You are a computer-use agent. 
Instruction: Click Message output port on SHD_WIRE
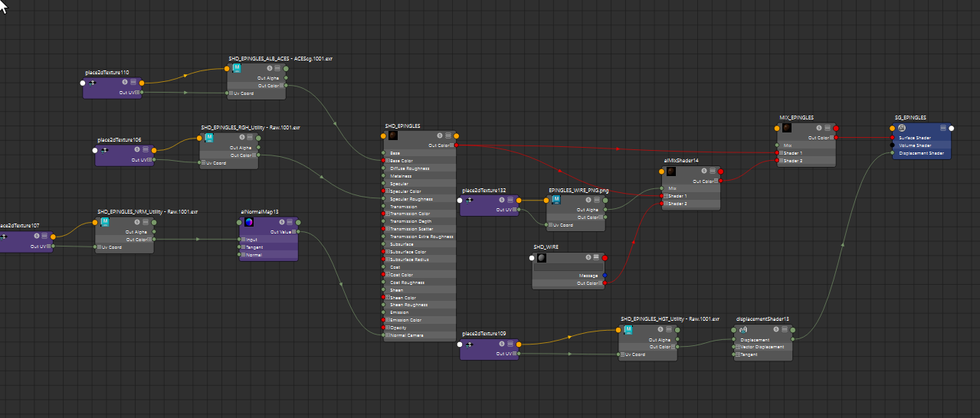click(605, 276)
